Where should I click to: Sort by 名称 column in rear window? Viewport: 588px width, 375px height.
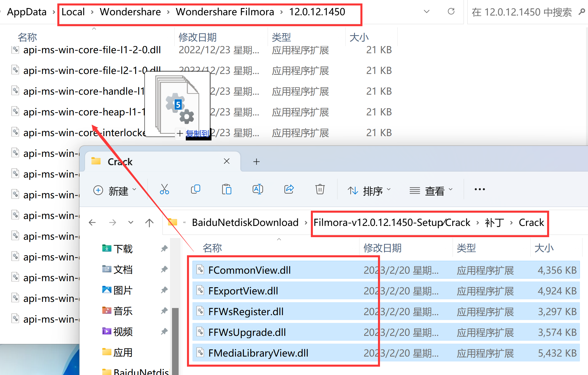[27, 37]
